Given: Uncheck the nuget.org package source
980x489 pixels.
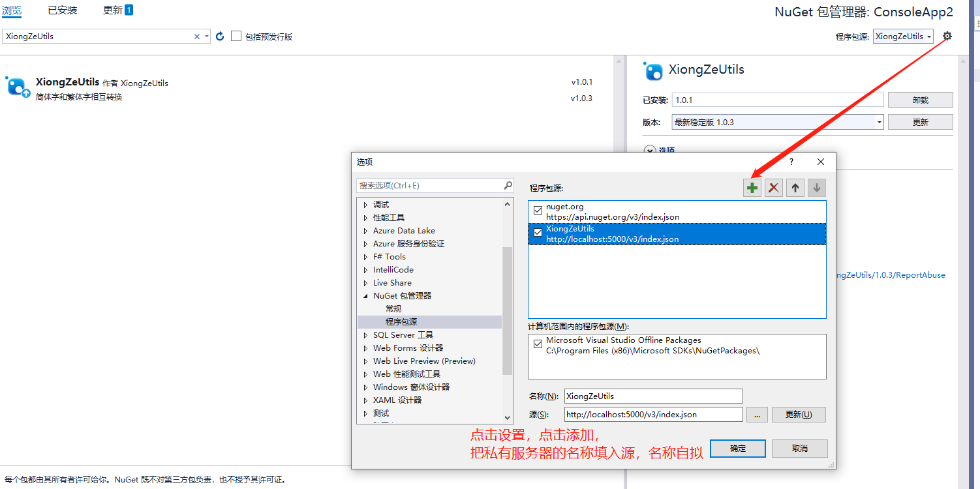Looking at the screenshot, I should click(x=538, y=210).
